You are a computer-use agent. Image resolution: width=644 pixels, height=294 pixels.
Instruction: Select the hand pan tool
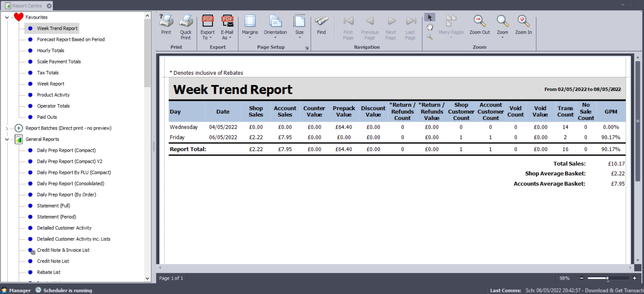[430, 27]
